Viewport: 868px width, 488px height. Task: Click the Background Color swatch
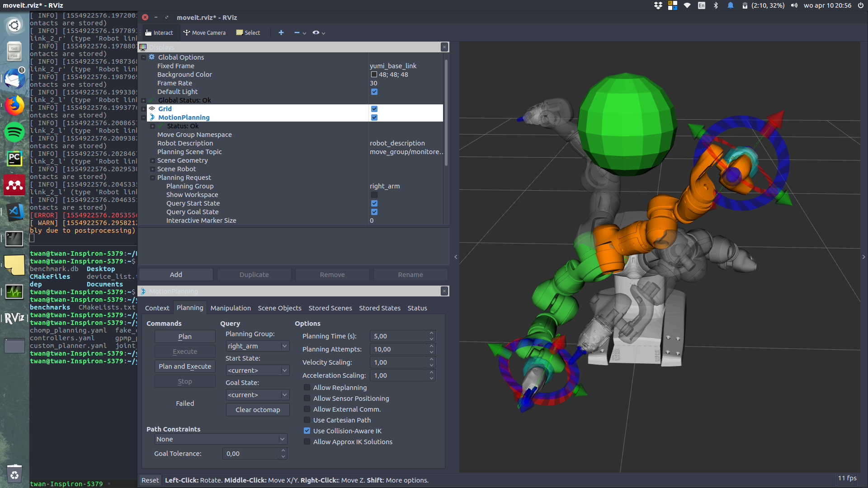click(x=374, y=75)
